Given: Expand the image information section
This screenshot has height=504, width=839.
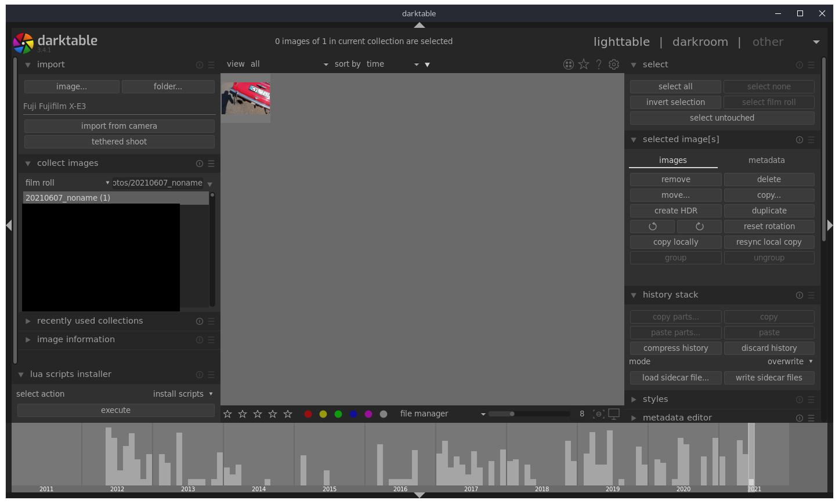Looking at the screenshot, I should (75, 339).
